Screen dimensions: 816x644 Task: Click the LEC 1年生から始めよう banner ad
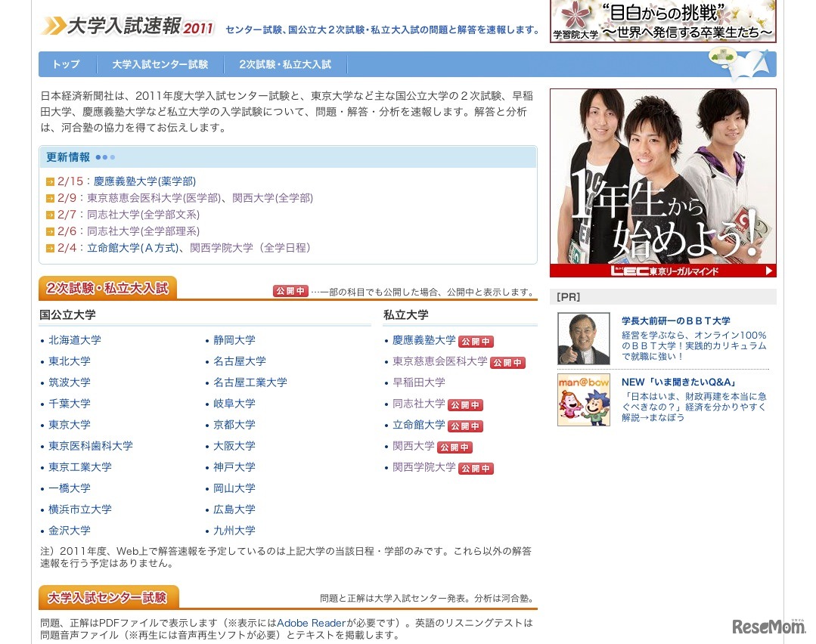click(x=663, y=183)
